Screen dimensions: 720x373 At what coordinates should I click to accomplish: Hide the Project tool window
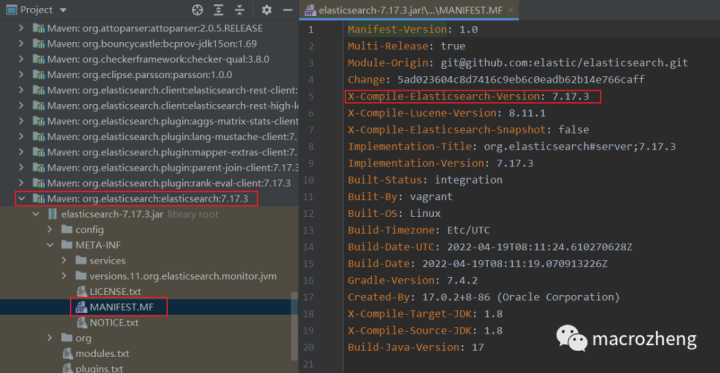[287, 10]
